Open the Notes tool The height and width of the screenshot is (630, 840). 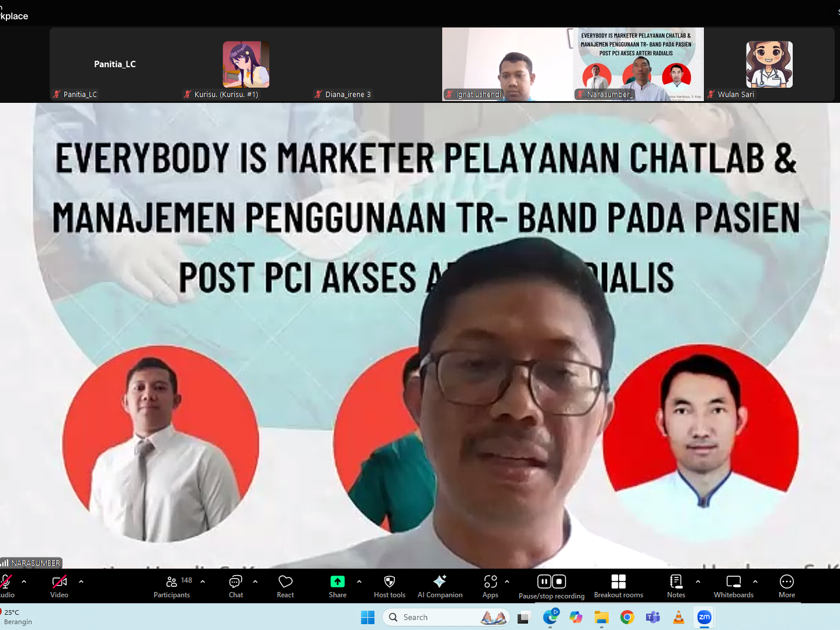point(676,586)
